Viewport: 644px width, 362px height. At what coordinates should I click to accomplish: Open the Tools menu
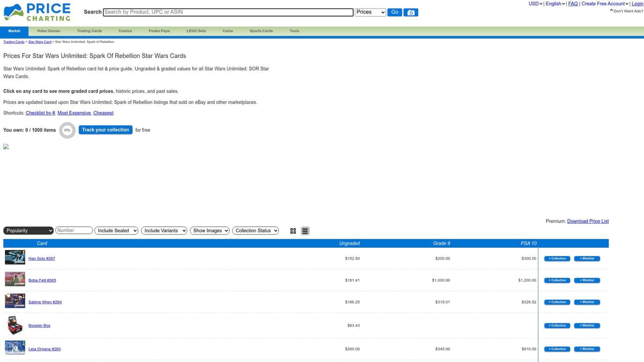click(294, 31)
